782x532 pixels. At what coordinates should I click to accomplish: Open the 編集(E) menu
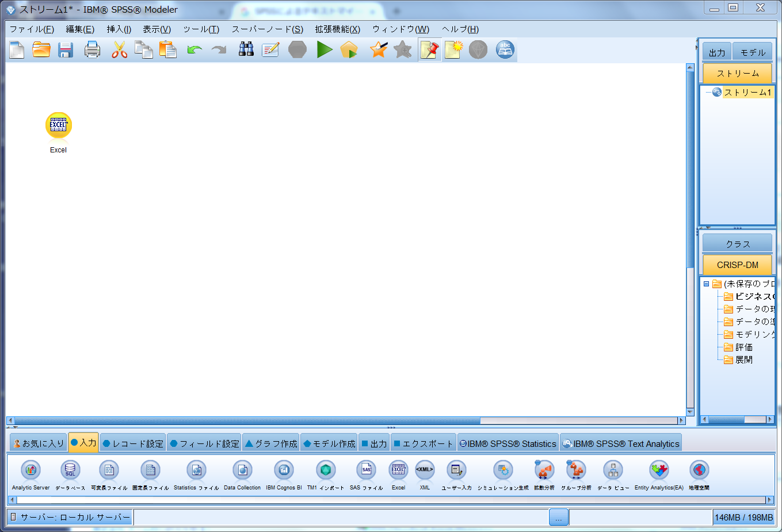tap(80, 29)
